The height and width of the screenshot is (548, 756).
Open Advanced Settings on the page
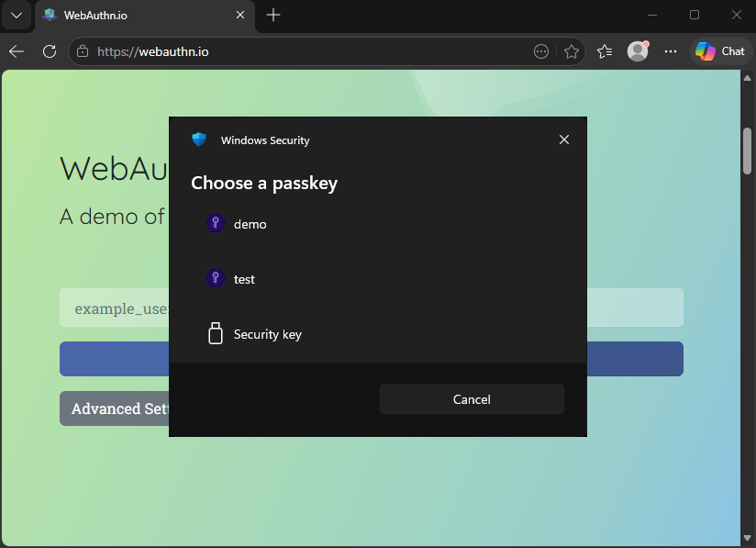coord(120,408)
